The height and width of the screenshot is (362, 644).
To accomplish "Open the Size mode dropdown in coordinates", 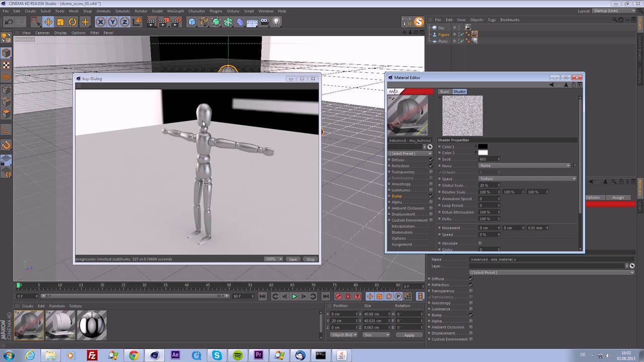I will (x=376, y=335).
